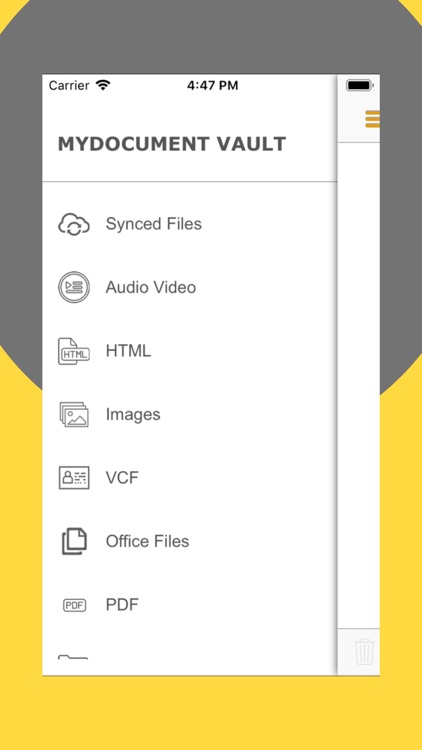Tap the MYDOCUMENT VAULT header title
The height and width of the screenshot is (750, 422).
[172, 144]
